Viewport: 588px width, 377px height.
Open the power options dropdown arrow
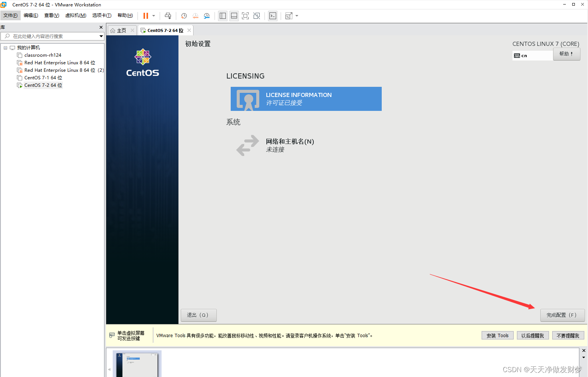[154, 16]
